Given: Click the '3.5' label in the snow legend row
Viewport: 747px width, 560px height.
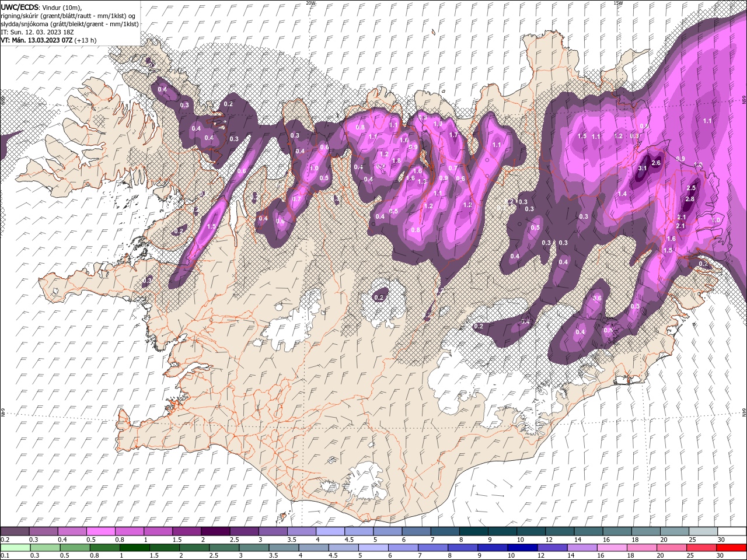Looking at the screenshot, I should 291,540.
